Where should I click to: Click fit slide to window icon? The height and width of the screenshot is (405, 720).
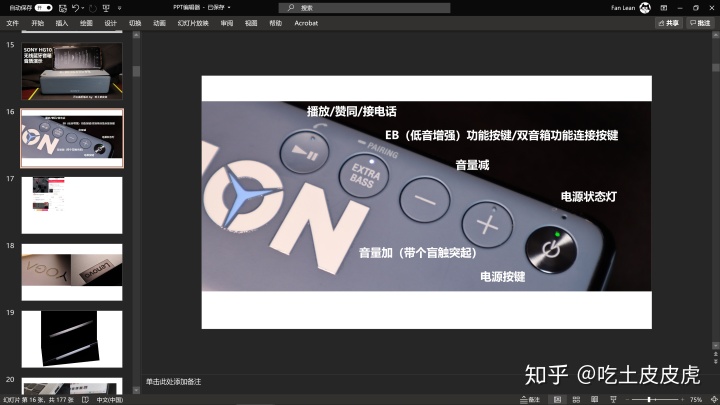tap(714, 399)
